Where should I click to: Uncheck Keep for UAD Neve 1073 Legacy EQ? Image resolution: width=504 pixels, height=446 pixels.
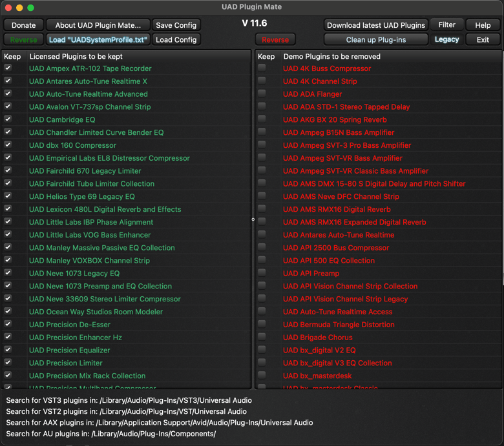(8, 273)
